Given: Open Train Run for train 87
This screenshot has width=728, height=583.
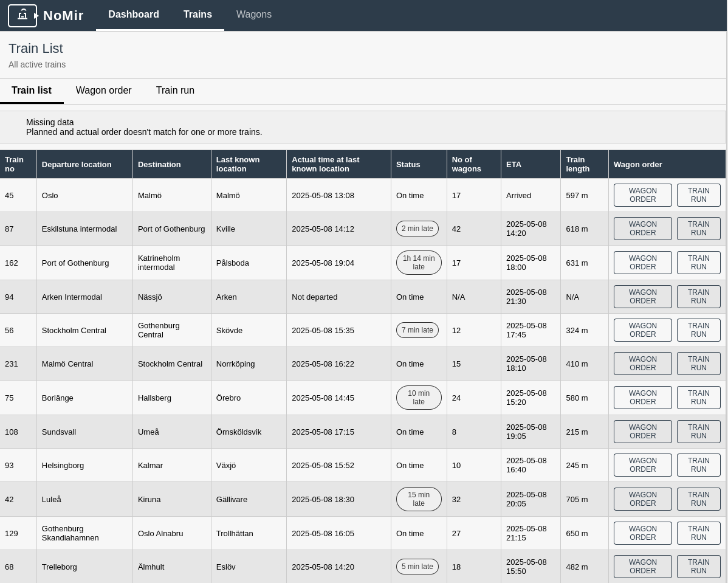Looking at the screenshot, I should pyautogui.click(x=699, y=229).
